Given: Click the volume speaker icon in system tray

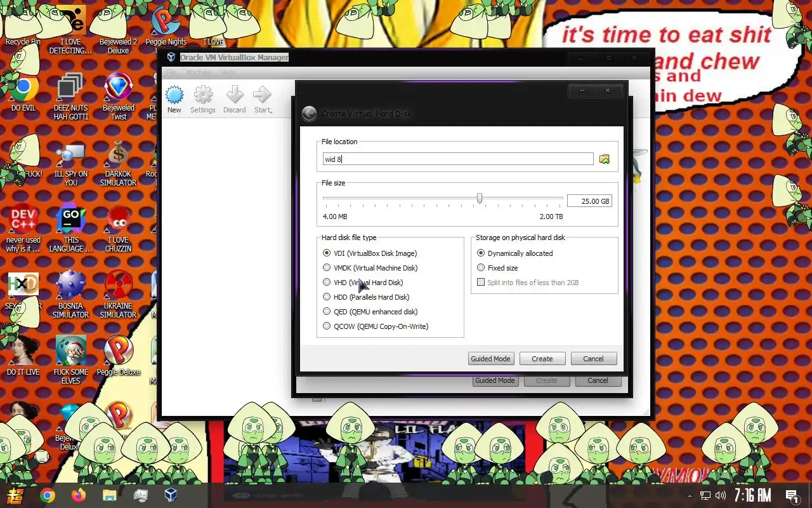Looking at the screenshot, I should tap(721, 495).
